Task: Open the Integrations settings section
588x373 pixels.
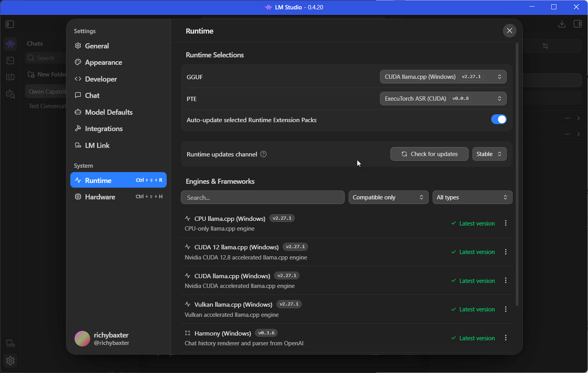Action: pyautogui.click(x=118, y=129)
